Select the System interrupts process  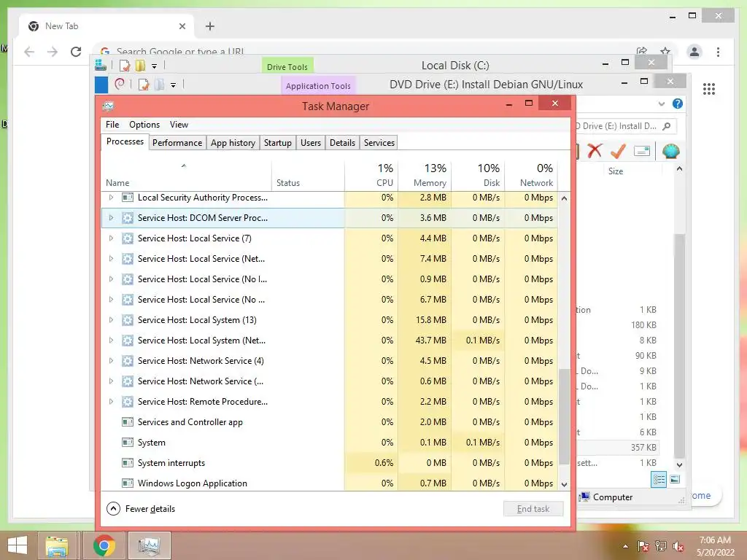click(330, 463)
